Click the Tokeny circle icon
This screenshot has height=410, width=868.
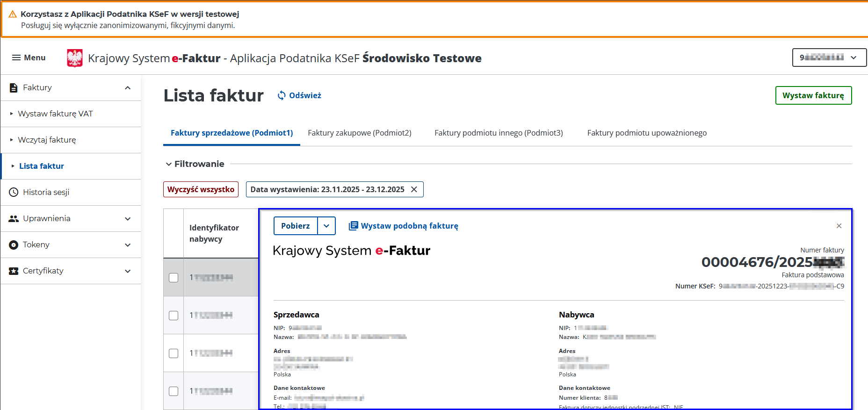pyautogui.click(x=14, y=245)
